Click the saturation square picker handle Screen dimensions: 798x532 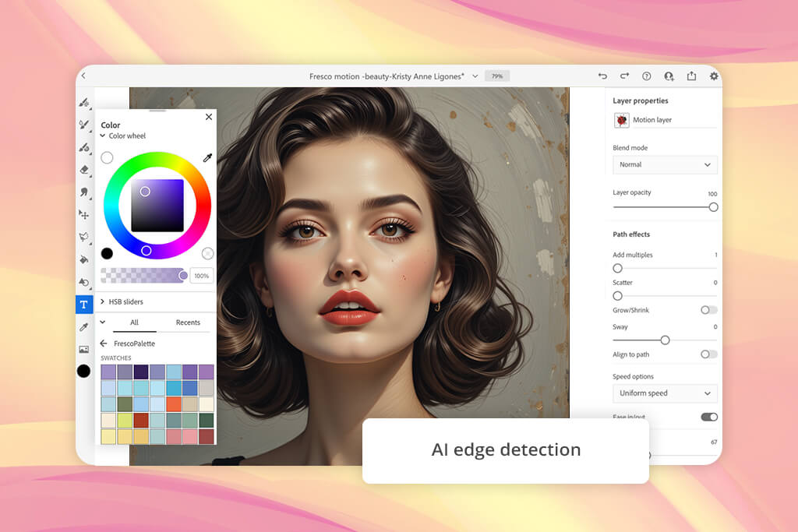(145, 192)
